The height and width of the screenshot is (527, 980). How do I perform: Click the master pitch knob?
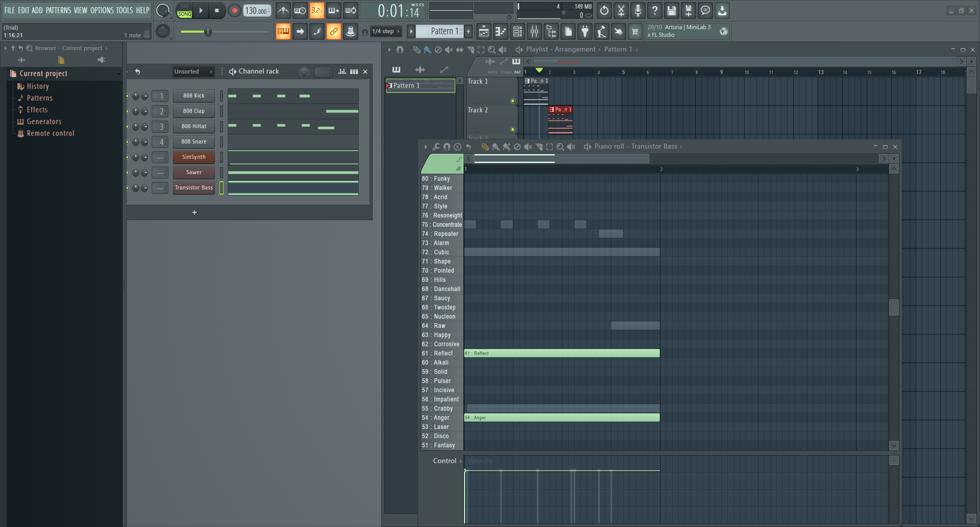163,31
